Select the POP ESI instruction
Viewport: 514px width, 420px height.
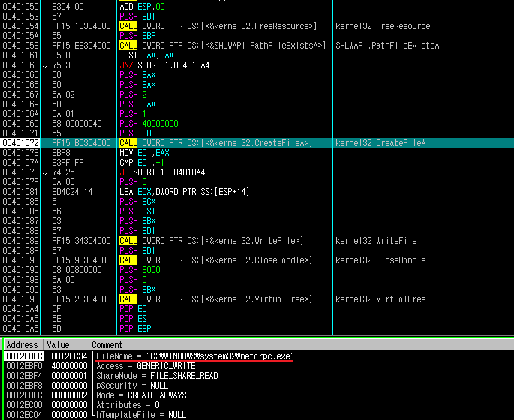tap(135, 319)
